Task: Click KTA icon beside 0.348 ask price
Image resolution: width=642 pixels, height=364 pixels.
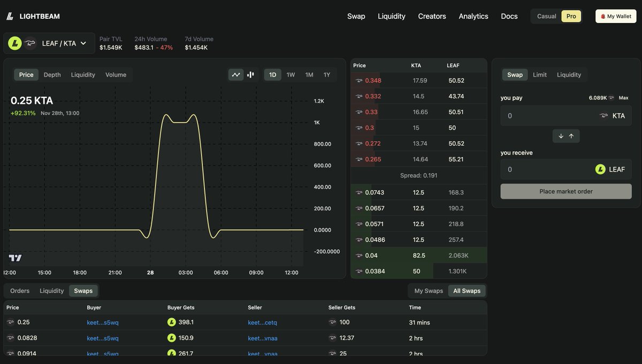Action: pos(359,81)
